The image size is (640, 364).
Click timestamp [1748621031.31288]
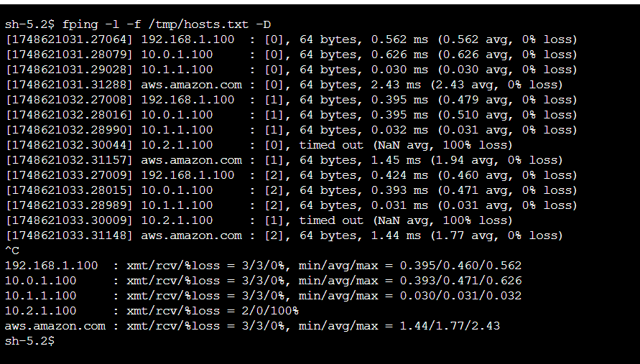[69, 85]
